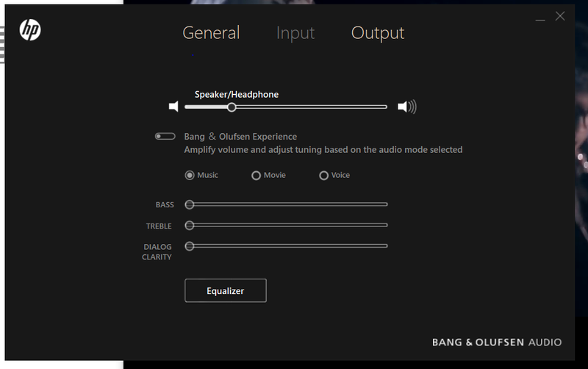The height and width of the screenshot is (369, 588).
Task: Choose the Voice audio mode
Action: 323,176
